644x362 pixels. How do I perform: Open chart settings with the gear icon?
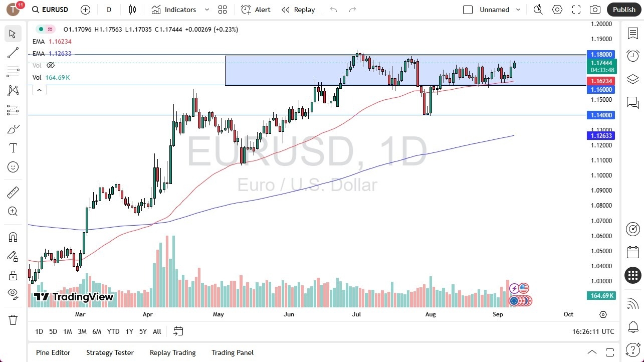pyautogui.click(x=557, y=9)
